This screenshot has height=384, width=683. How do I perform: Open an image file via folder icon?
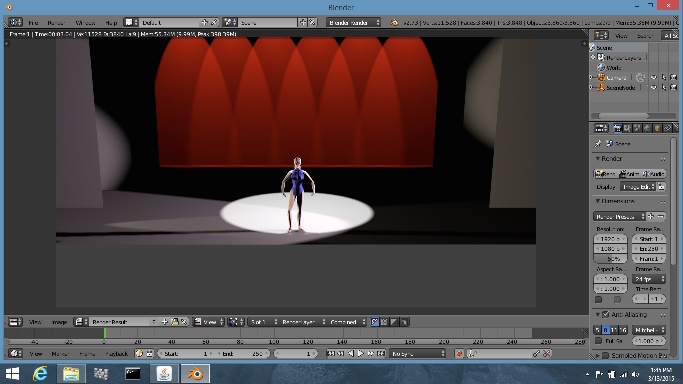(x=175, y=322)
